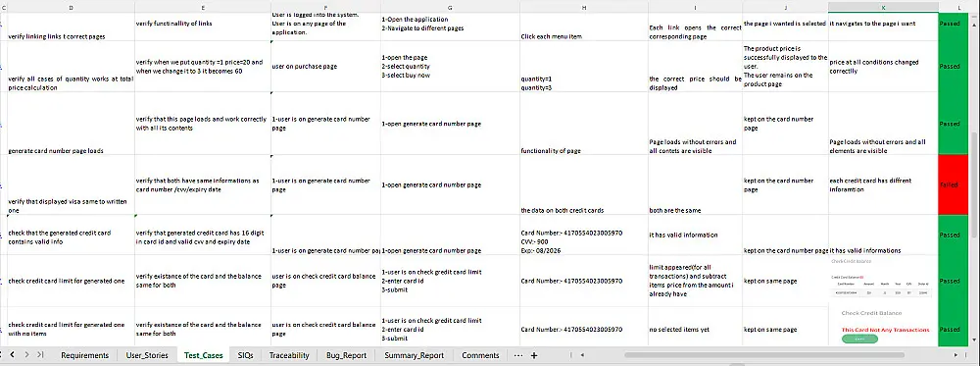This screenshot has width=980, height=366.
Task: Go to next sheet with the right arrow
Action: click(26, 355)
